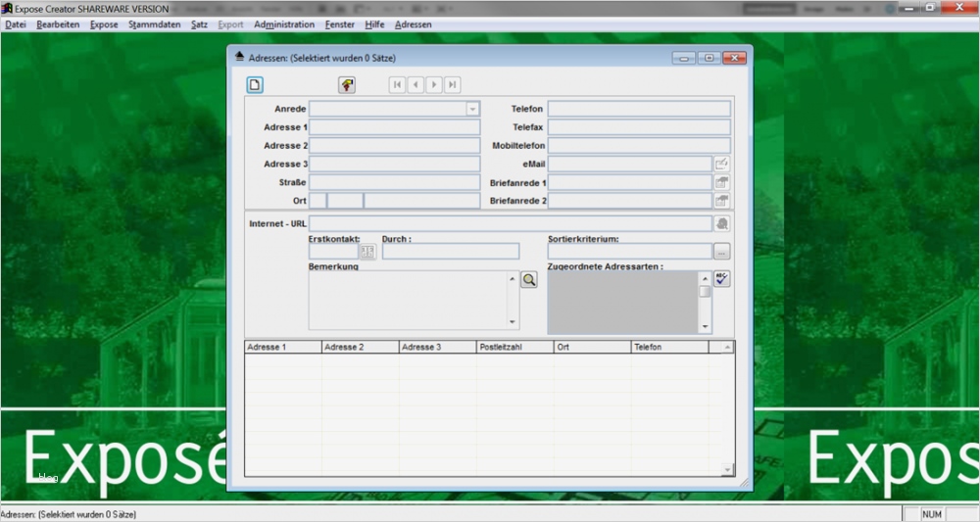Open the Administration menu

pos(284,24)
